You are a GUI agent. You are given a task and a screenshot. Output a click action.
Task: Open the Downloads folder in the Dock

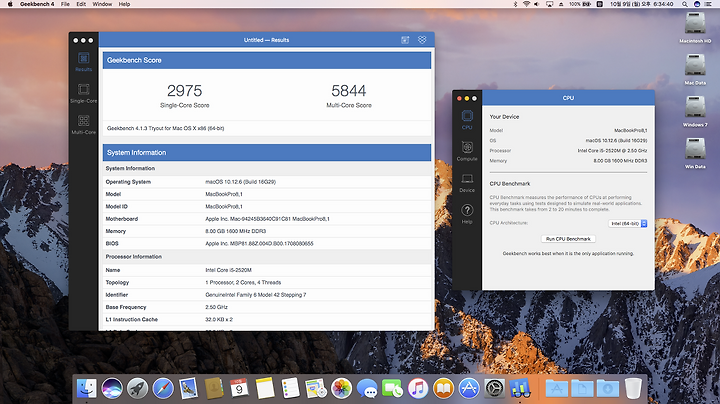click(608, 388)
